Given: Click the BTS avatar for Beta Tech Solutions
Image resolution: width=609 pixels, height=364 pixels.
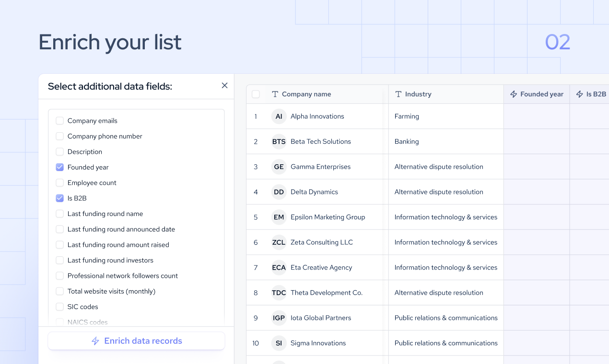Looking at the screenshot, I should 279,141.
